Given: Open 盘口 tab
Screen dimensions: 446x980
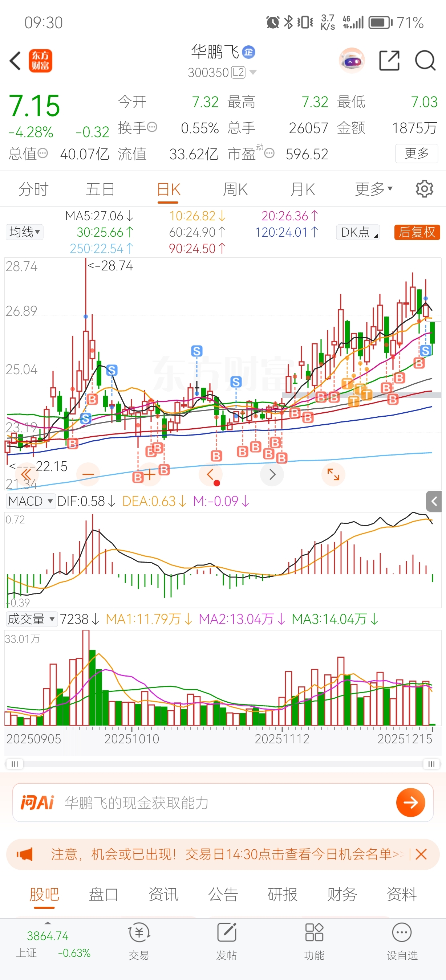Looking at the screenshot, I should (x=104, y=894).
